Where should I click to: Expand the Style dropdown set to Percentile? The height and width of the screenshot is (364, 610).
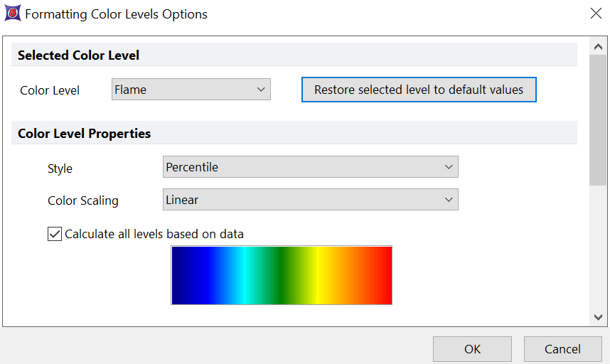(310, 167)
